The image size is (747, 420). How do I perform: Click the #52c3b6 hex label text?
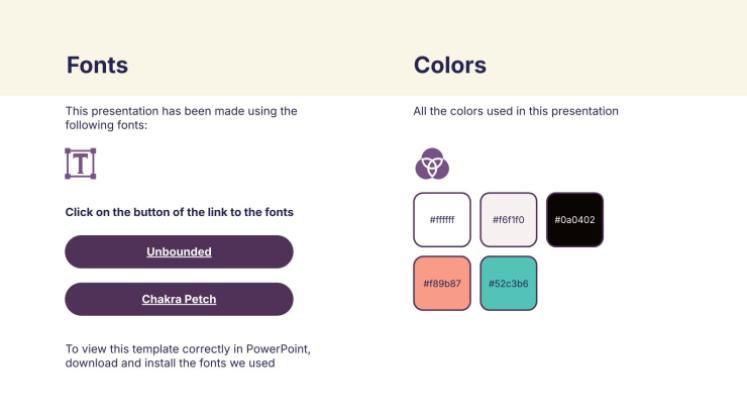[508, 283]
